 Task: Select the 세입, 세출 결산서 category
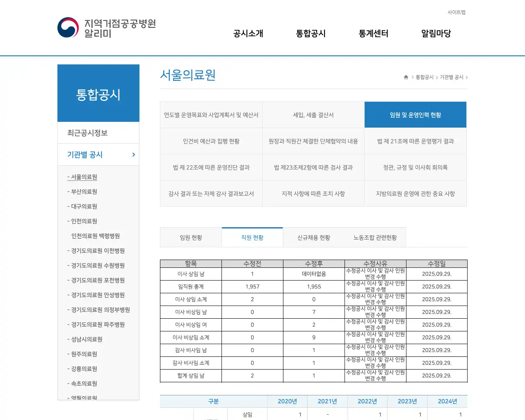click(x=313, y=115)
